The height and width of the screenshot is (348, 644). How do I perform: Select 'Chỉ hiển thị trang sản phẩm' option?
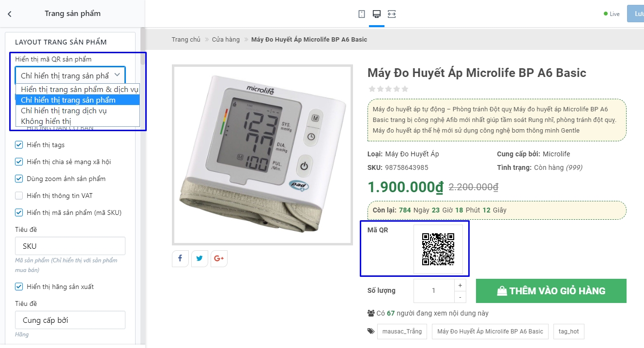click(78, 100)
